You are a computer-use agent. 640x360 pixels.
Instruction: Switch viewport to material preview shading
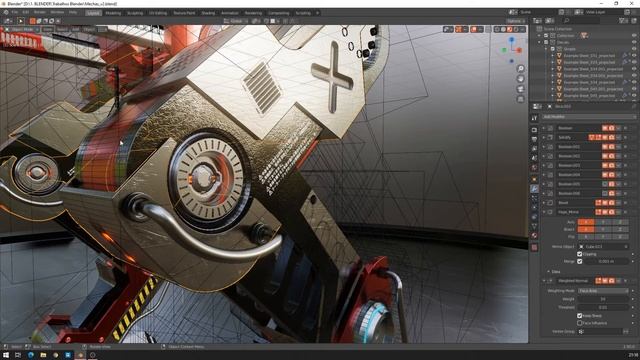[510, 29]
